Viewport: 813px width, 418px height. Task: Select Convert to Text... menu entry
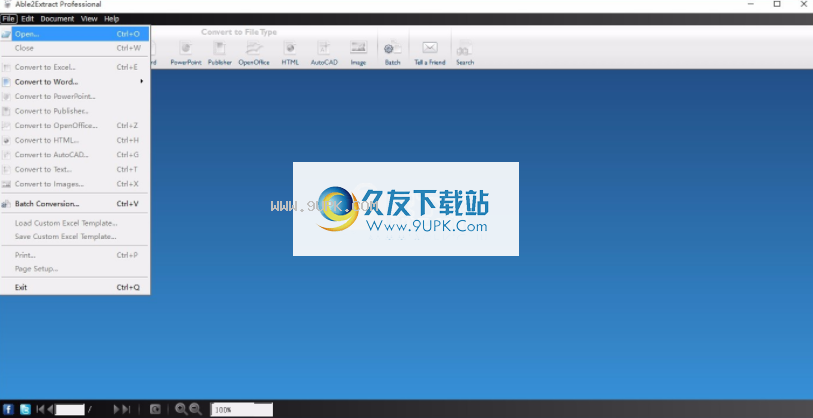tap(75, 169)
